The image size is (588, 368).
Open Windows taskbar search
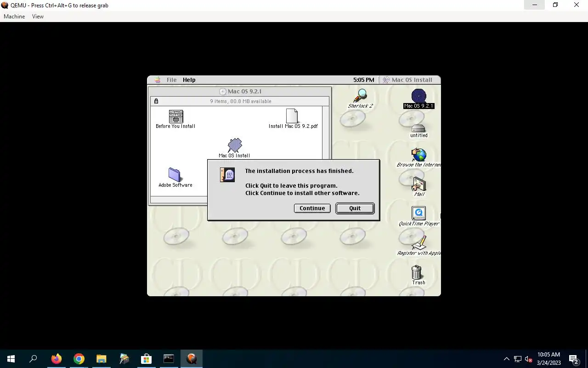tap(33, 359)
